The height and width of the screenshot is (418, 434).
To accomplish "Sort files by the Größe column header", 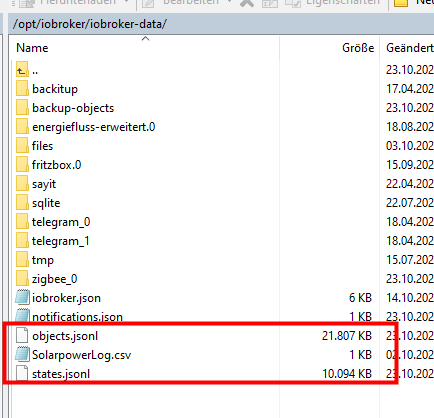I will coord(329,48).
